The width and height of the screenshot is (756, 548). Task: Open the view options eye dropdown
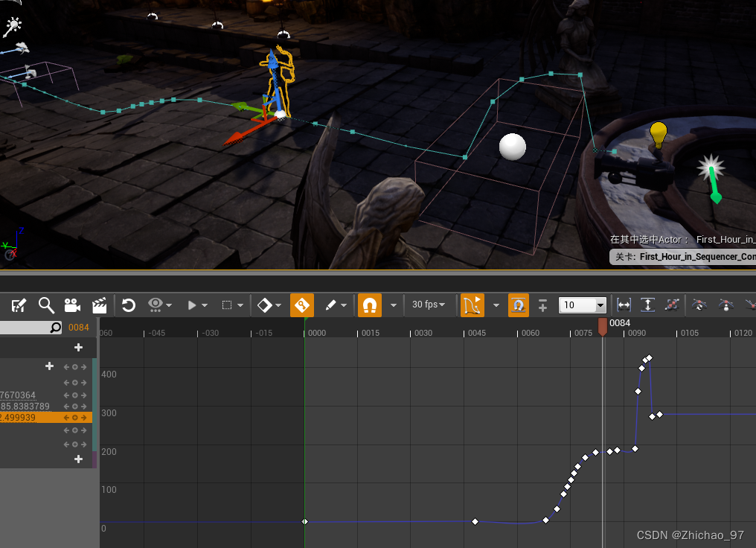[x=156, y=305]
